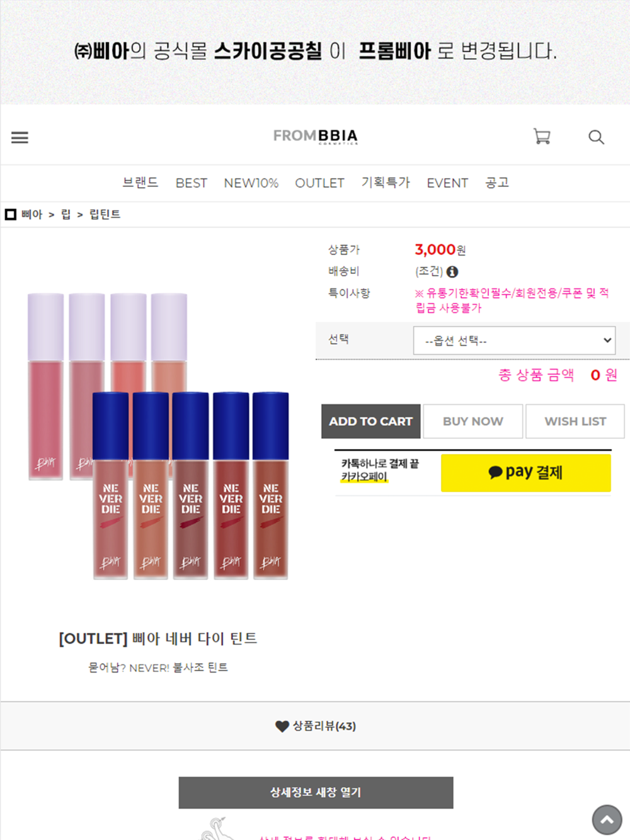Open the EVENT menu
Screen dimensions: 630x840
point(447,183)
